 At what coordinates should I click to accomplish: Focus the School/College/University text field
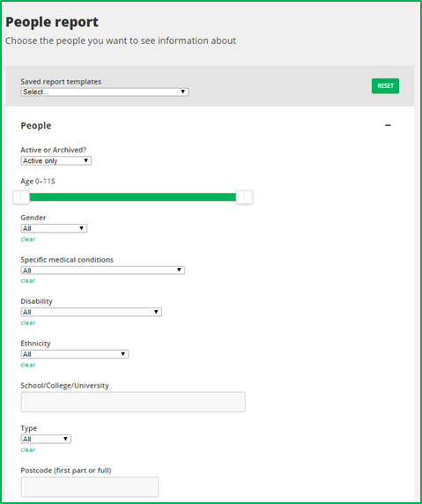click(x=133, y=402)
